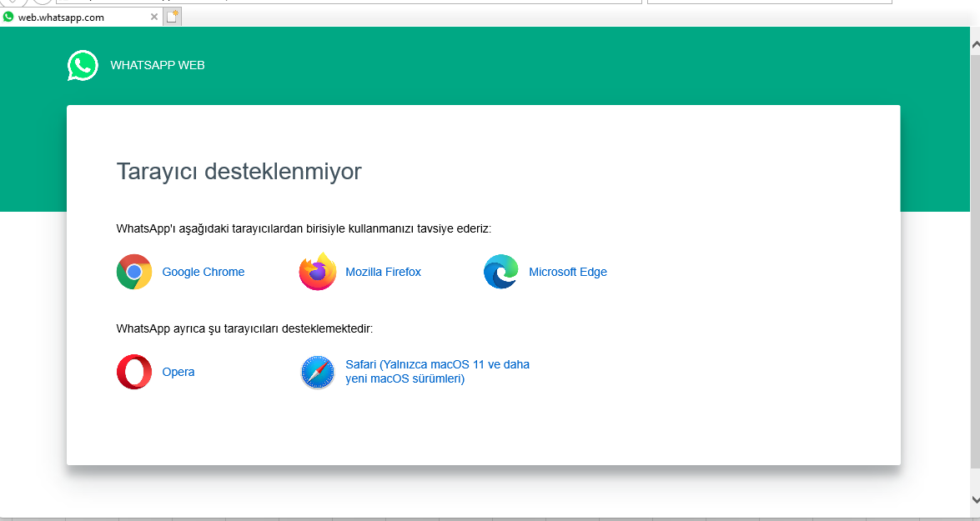Click the WhatsApp ayrıca şu tarayıcıları text
This screenshot has width=980, height=521.
244,328
